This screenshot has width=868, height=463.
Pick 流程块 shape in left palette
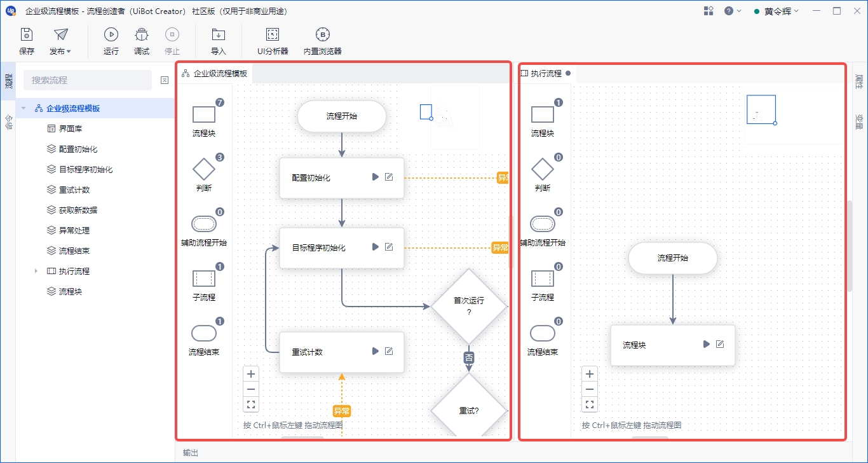coord(204,114)
